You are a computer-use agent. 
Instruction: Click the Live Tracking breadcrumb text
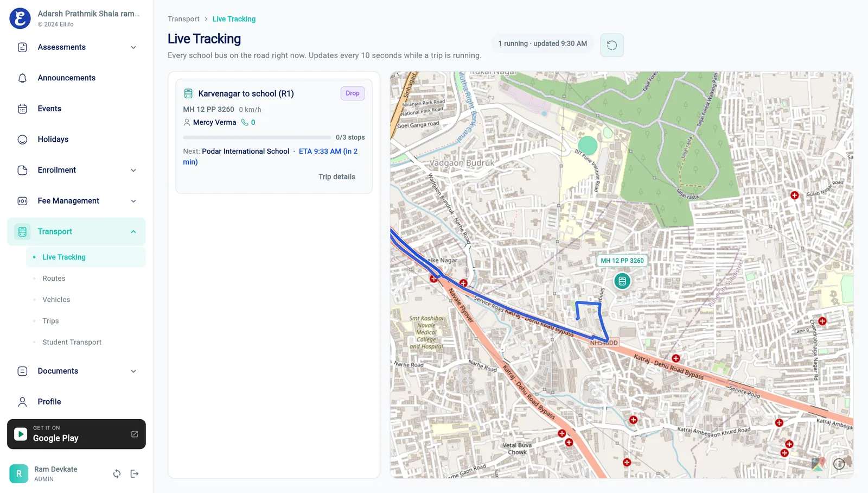[234, 19]
